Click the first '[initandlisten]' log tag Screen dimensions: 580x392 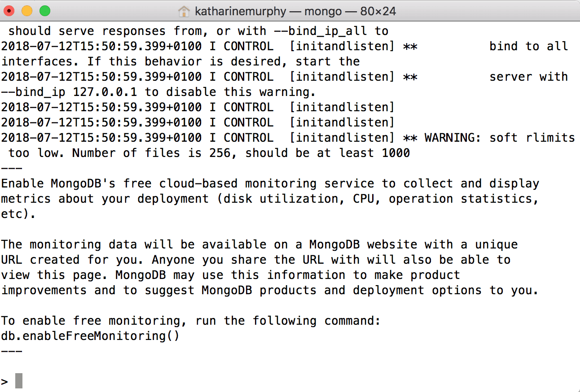coord(342,47)
